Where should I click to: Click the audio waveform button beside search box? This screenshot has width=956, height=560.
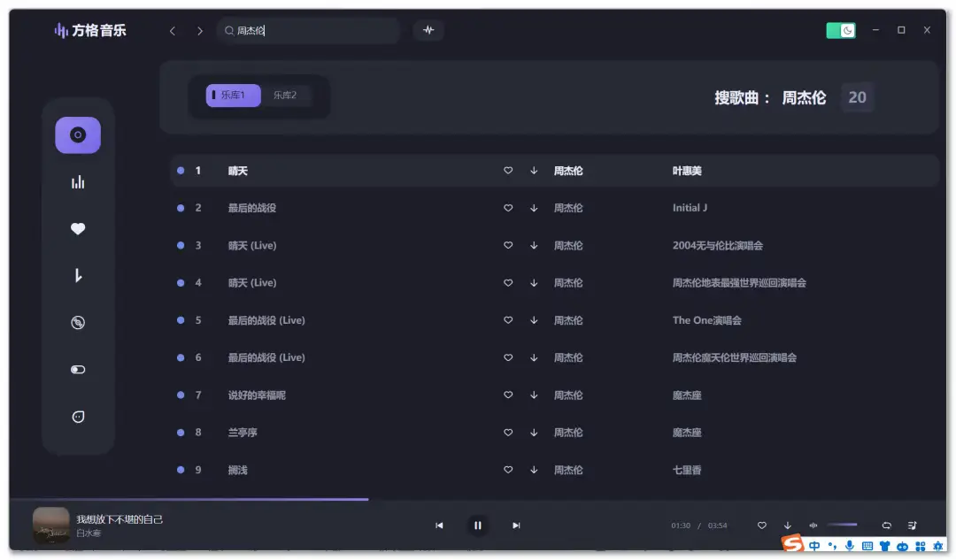point(428,30)
